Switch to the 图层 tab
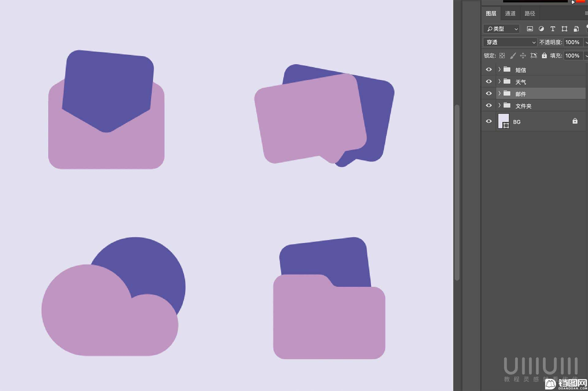This screenshot has width=588, height=391. coord(491,13)
